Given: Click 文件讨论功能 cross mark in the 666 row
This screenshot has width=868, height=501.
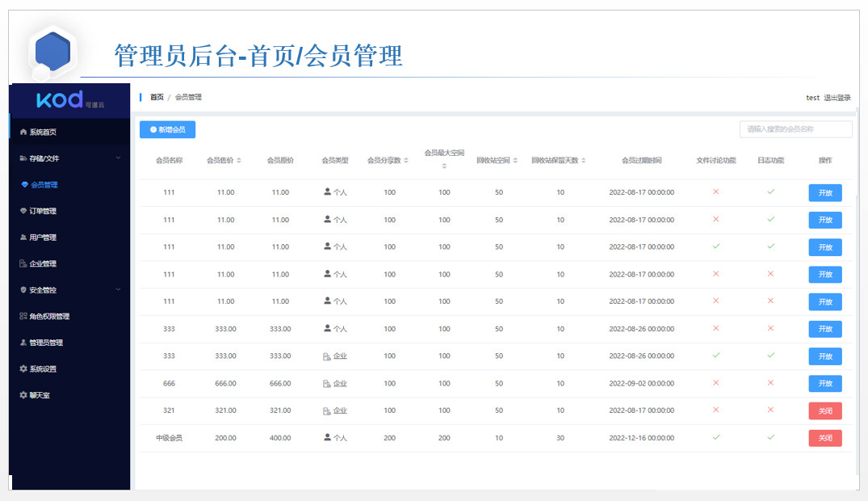Looking at the screenshot, I should click(x=715, y=383).
